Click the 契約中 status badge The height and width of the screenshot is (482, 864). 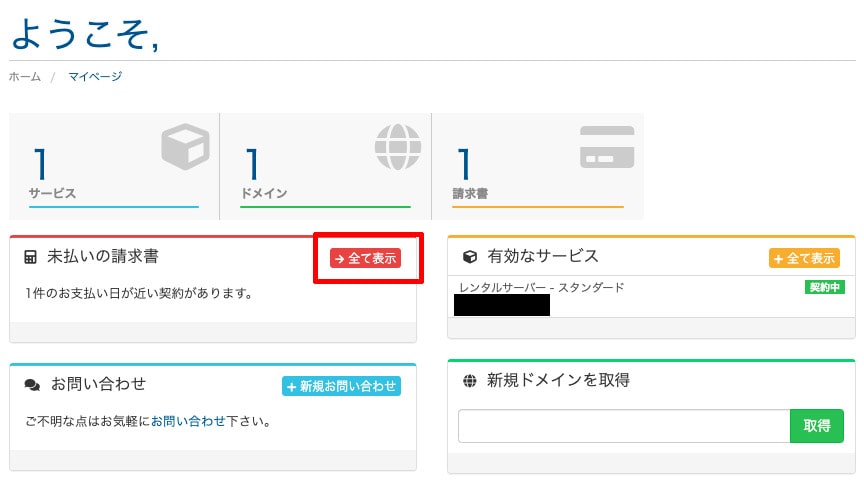click(x=825, y=287)
